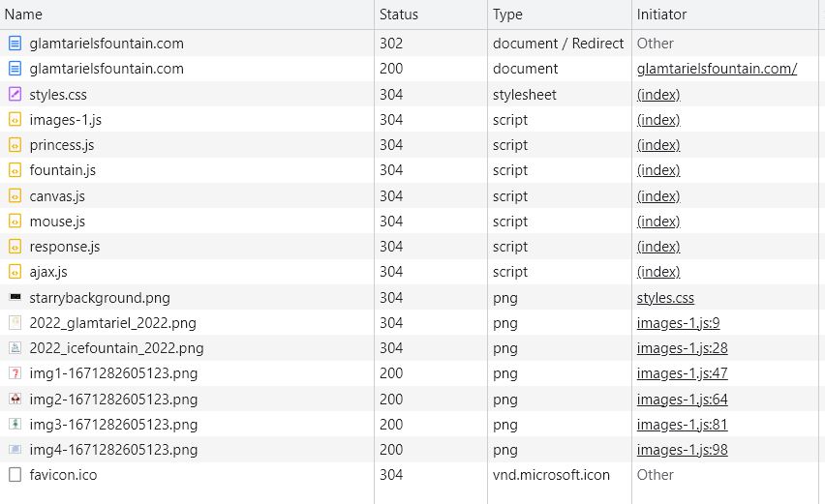The image size is (825, 504).
Task: Click the img1-1671282605123.png question mark thumbnail
Action: 15,373
